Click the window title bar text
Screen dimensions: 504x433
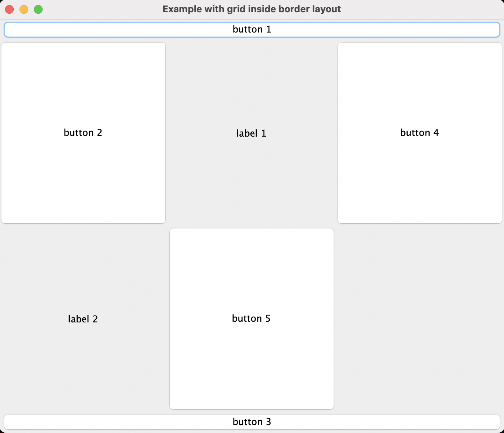click(252, 9)
